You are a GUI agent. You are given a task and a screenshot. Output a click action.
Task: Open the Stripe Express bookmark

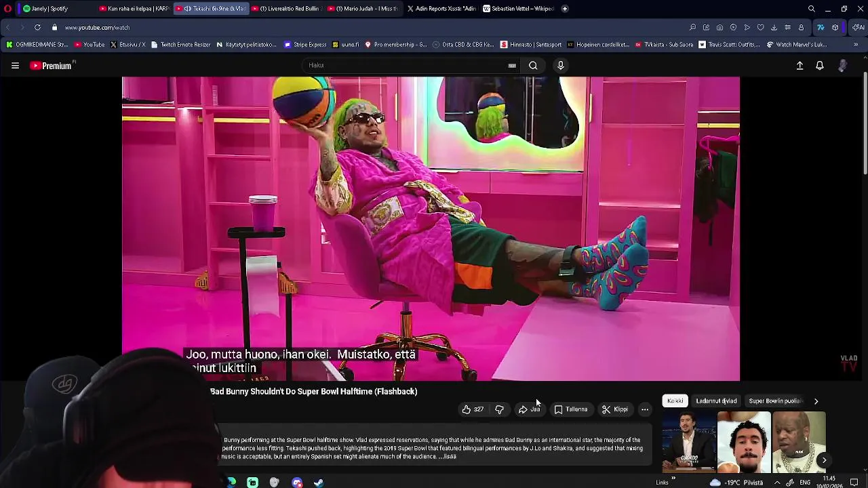(306, 45)
